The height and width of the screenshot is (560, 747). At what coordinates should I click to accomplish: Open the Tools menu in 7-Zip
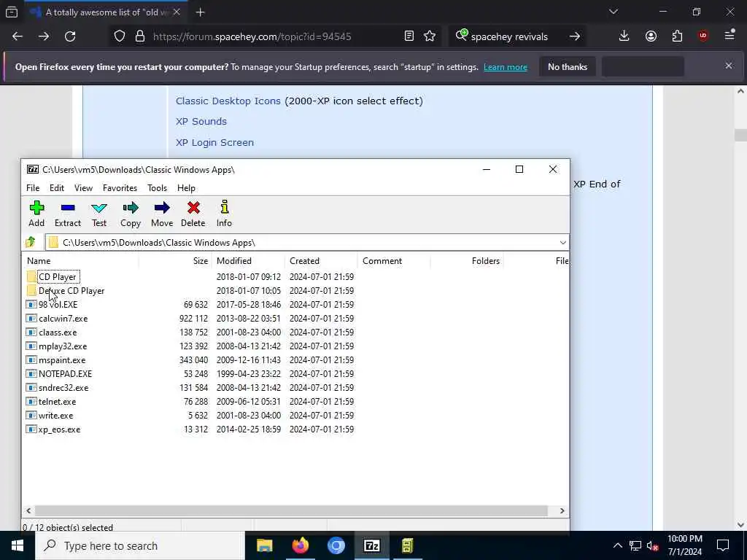tap(158, 188)
